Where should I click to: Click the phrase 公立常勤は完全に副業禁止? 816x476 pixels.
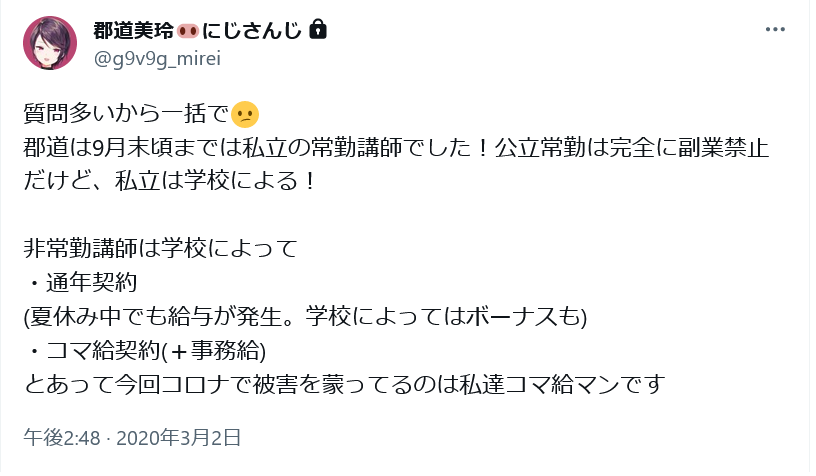click(x=632, y=148)
